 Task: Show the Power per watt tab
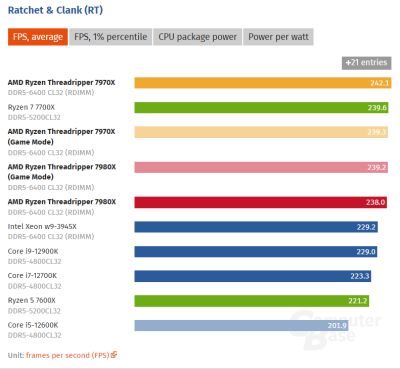coord(278,37)
